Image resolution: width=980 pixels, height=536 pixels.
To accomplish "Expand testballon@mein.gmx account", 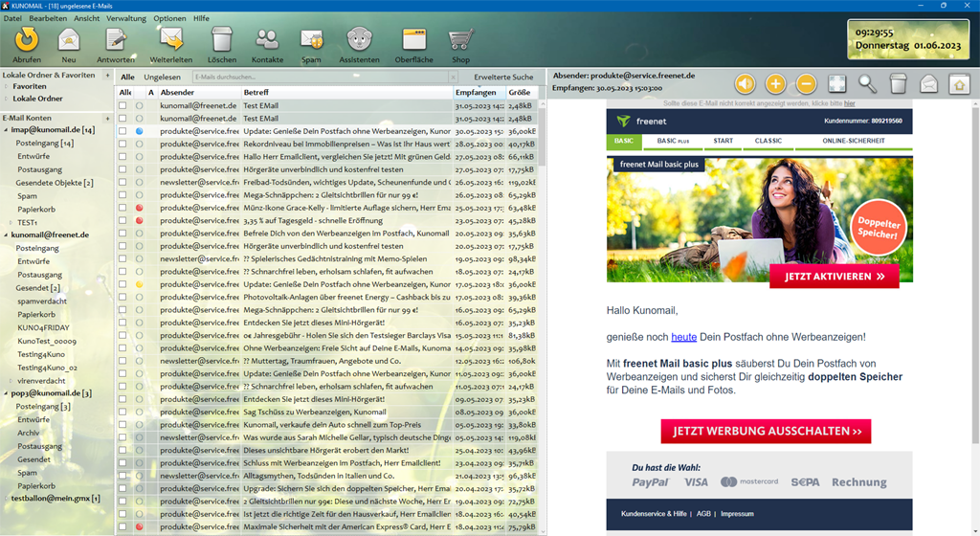I will (7, 499).
